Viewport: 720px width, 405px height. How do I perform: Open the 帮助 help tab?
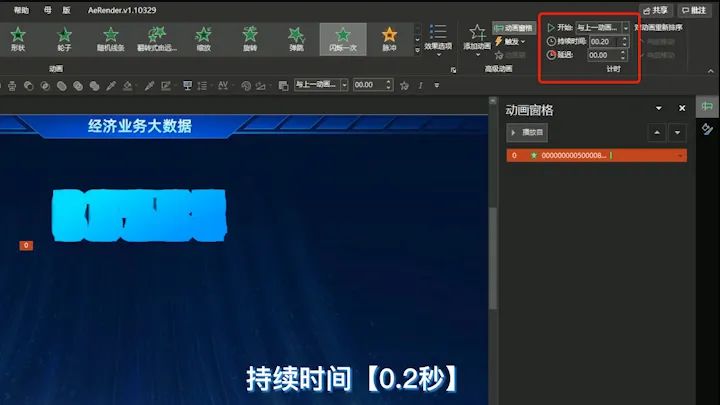click(x=21, y=10)
